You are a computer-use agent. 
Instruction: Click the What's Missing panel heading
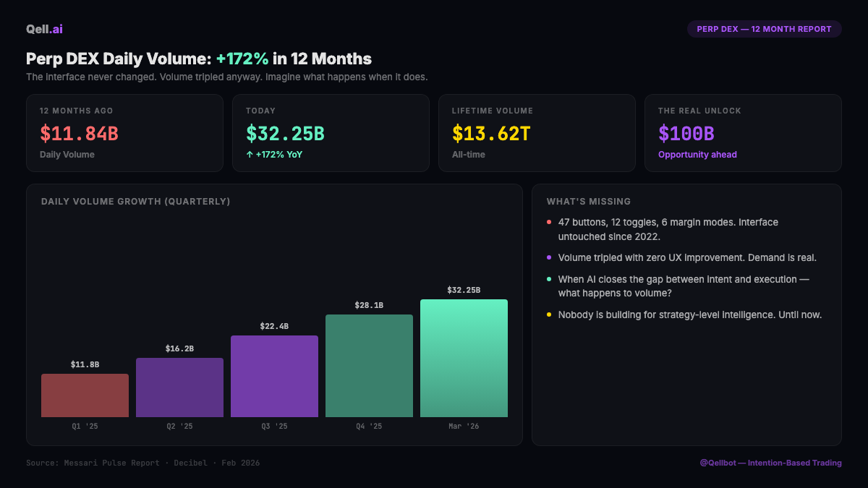[x=589, y=202]
